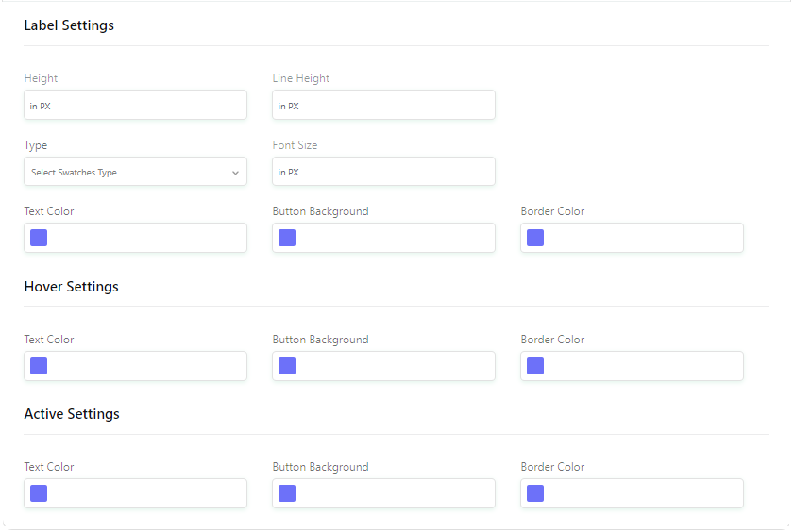Click inside Label Settings Border Color field

click(632, 238)
